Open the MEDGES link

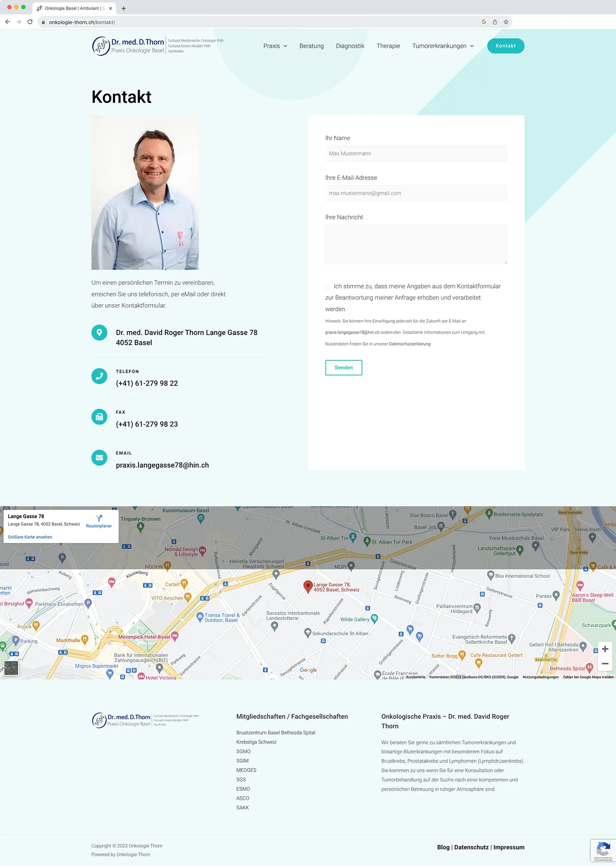click(246, 770)
